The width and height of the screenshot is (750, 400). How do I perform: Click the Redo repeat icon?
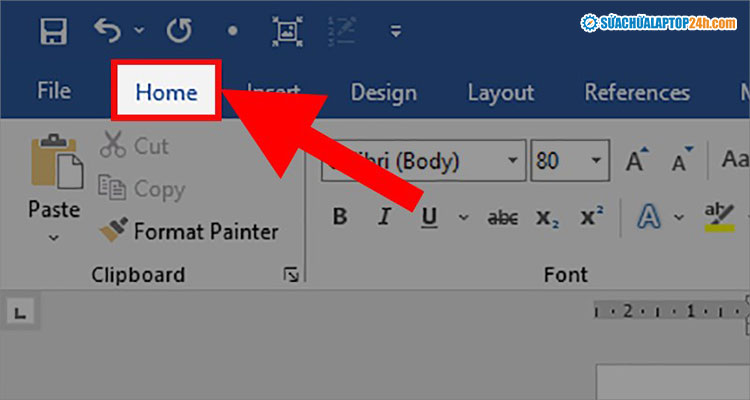[x=178, y=31]
